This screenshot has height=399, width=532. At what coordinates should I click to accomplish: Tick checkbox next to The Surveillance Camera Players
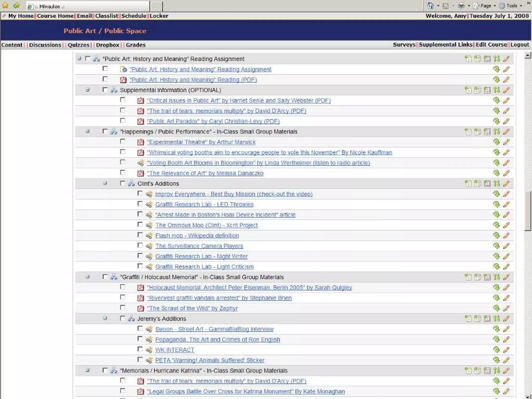tap(140, 245)
